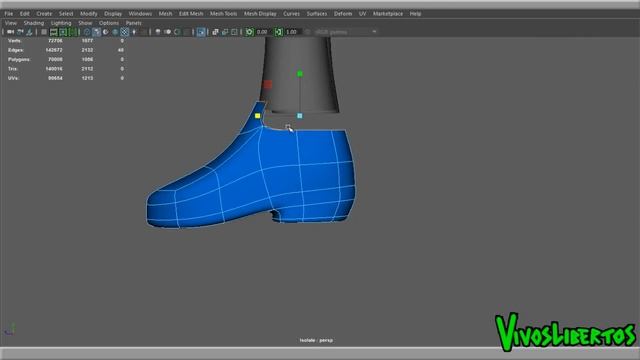Click the green Y-axis manipulator handle
This screenshot has width=640, height=360.
click(300, 73)
